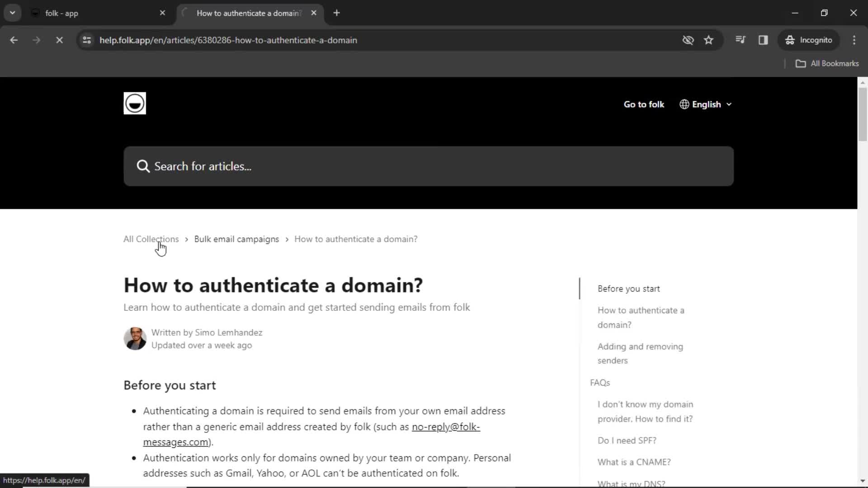Open What is a CNAME? FAQ link

(x=634, y=462)
